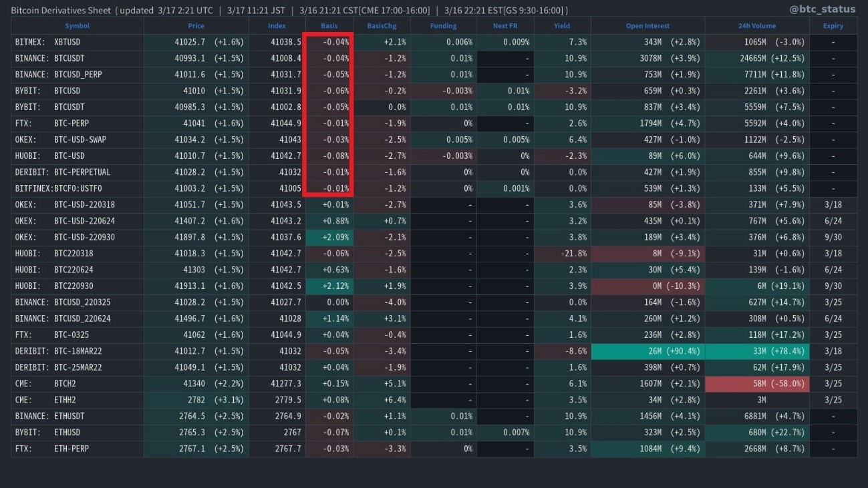Click the Index column header

pyautogui.click(x=277, y=26)
